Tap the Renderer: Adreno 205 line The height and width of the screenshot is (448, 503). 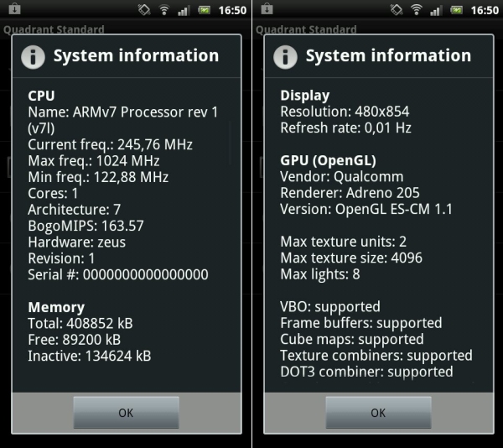point(352,193)
